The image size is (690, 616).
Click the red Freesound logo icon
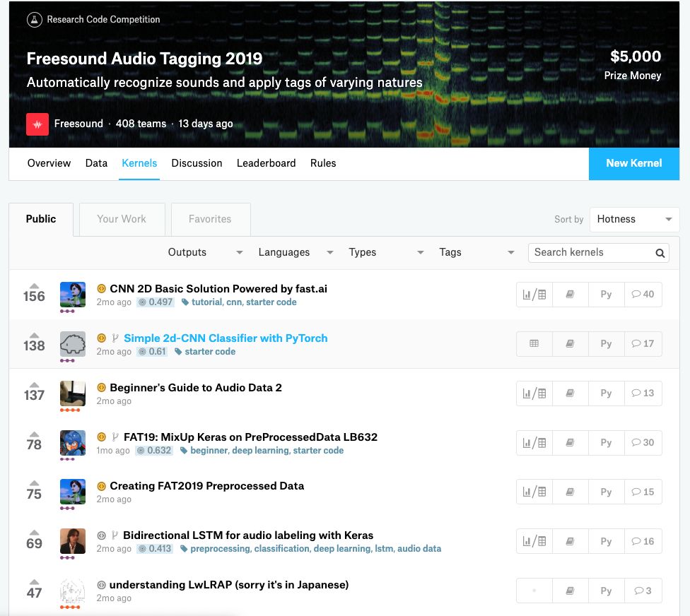37,124
